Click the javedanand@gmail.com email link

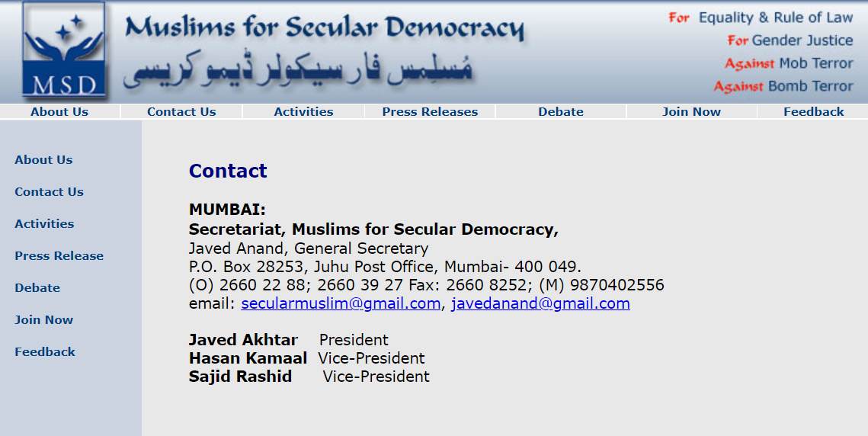[x=540, y=304]
